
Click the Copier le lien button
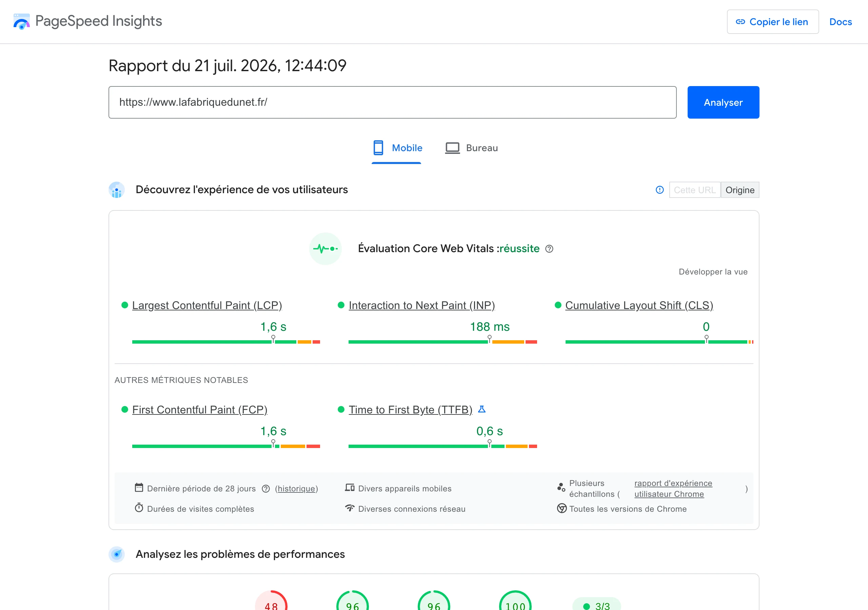pyautogui.click(x=773, y=22)
